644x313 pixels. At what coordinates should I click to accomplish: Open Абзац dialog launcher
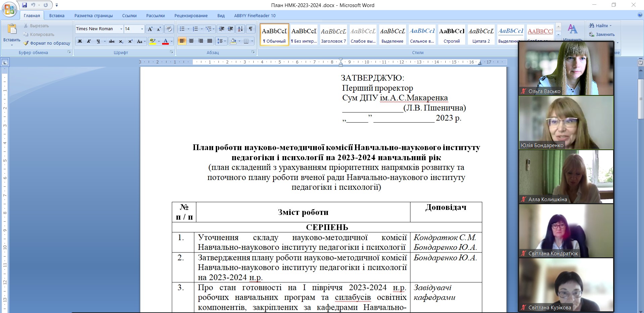point(253,52)
